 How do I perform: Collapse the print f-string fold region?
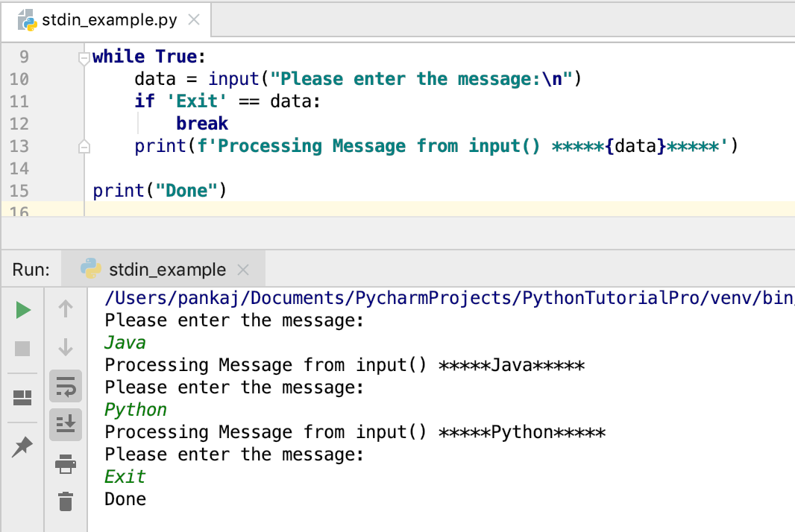pos(84,145)
